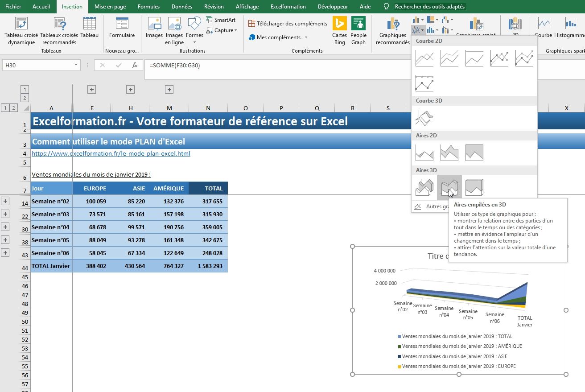This screenshot has height=392, width=585.
Task: Open the People Graph add-in
Action: pyautogui.click(x=358, y=25)
